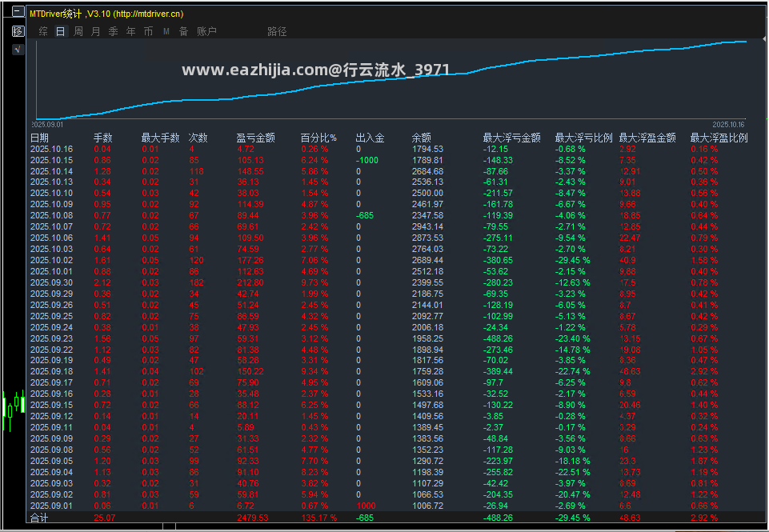The height and width of the screenshot is (532, 769).
Task: Open the 账户 account tab
Action: pos(206,31)
